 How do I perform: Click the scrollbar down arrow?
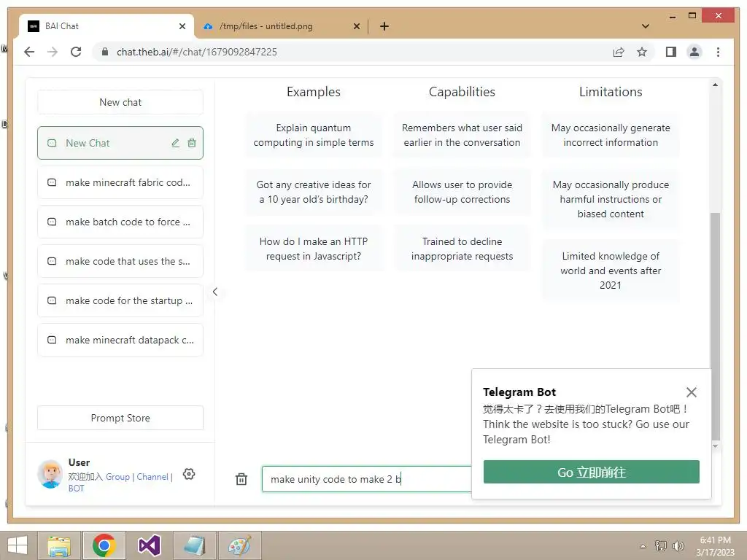point(715,446)
